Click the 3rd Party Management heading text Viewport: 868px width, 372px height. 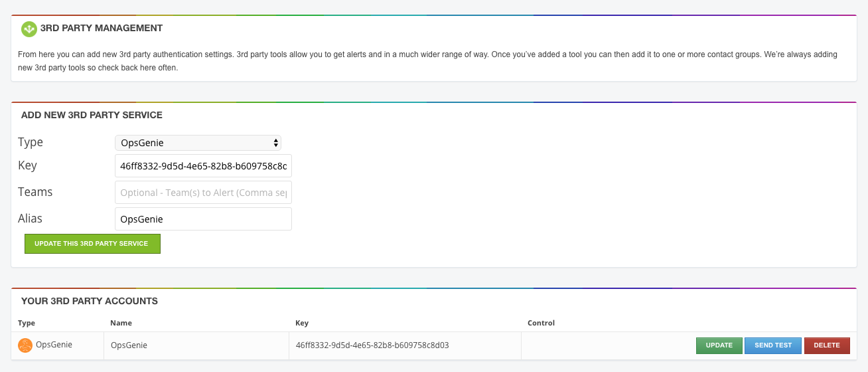tap(102, 28)
